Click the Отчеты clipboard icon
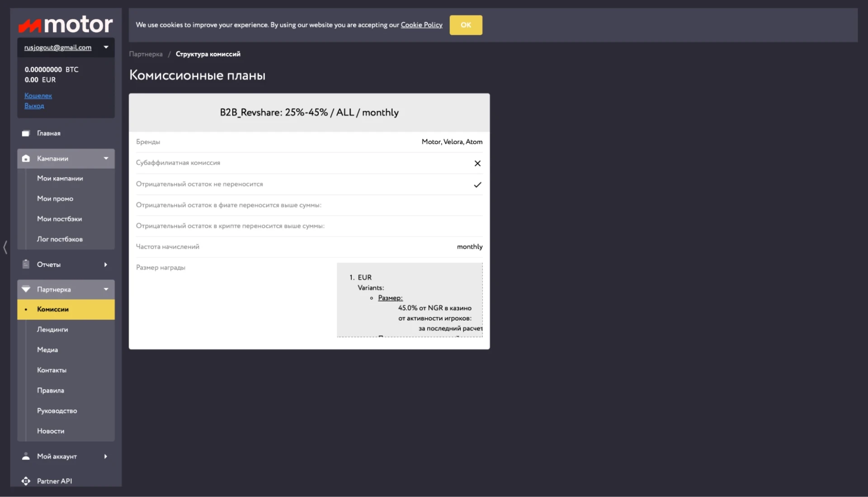868x497 pixels. pyautogui.click(x=26, y=264)
